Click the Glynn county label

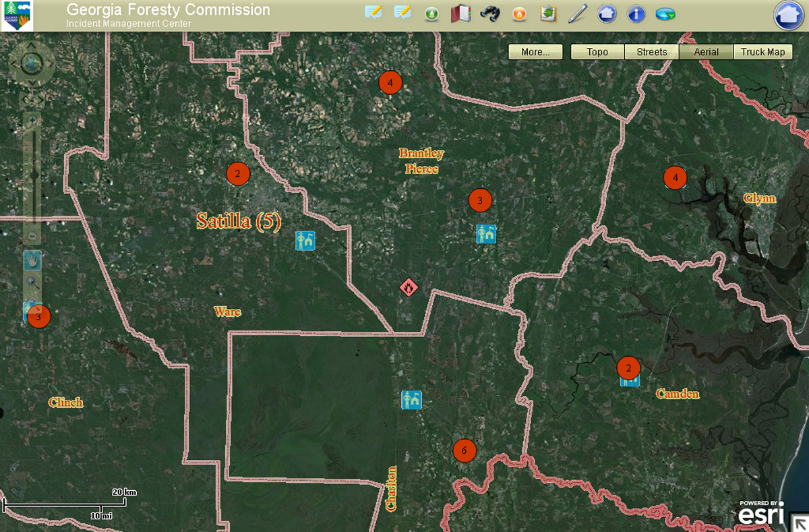tap(760, 198)
